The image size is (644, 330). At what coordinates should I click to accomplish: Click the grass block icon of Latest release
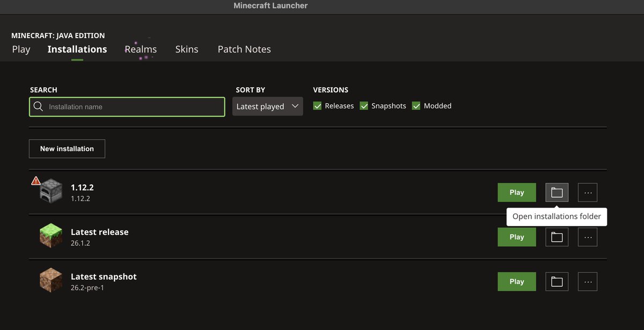click(51, 236)
